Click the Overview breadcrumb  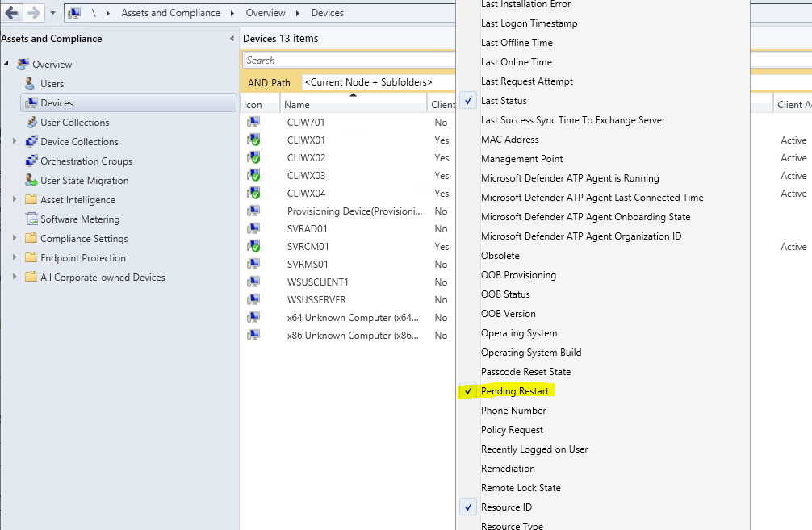click(x=265, y=13)
